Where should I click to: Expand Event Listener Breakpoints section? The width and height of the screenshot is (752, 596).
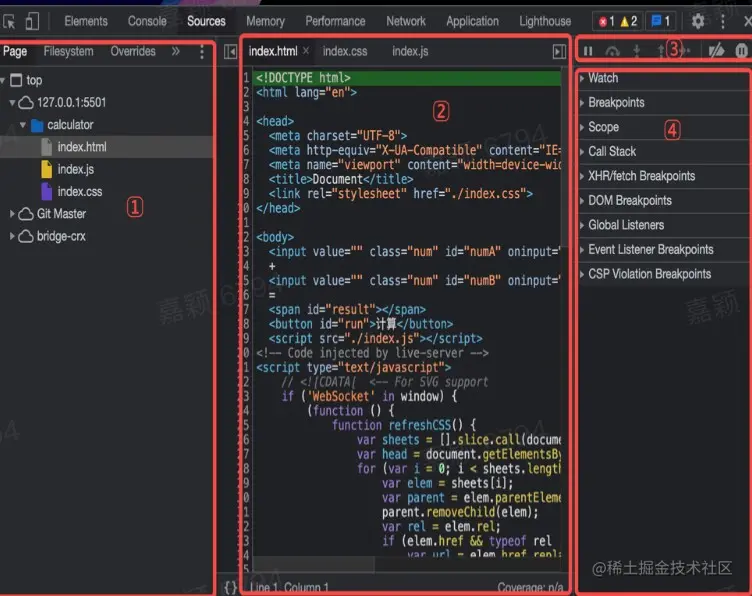pyautogui.click(x=664, y=249)
